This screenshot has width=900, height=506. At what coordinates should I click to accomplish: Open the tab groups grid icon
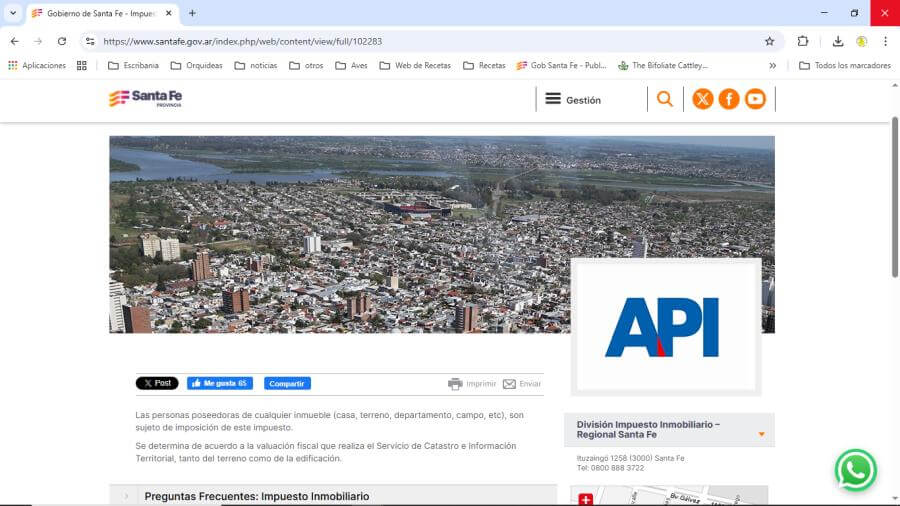point(82,65)
